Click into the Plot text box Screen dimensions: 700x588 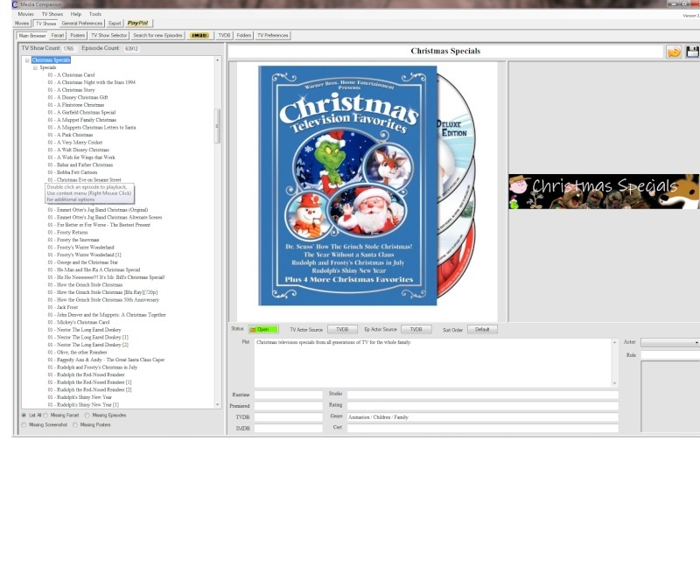click(433, 362)
